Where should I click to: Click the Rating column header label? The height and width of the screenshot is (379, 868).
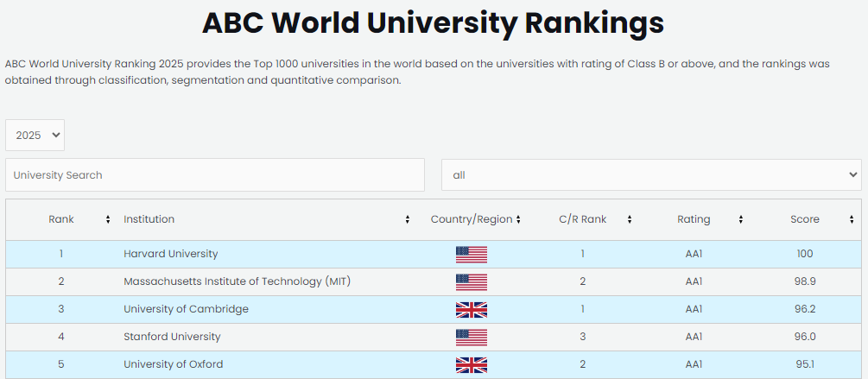pos(694,219)
